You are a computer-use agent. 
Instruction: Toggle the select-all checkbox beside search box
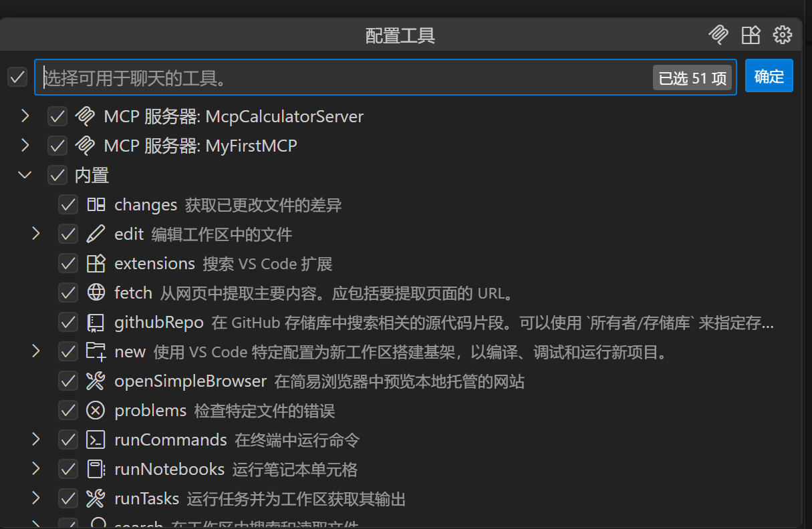(17, 77)
